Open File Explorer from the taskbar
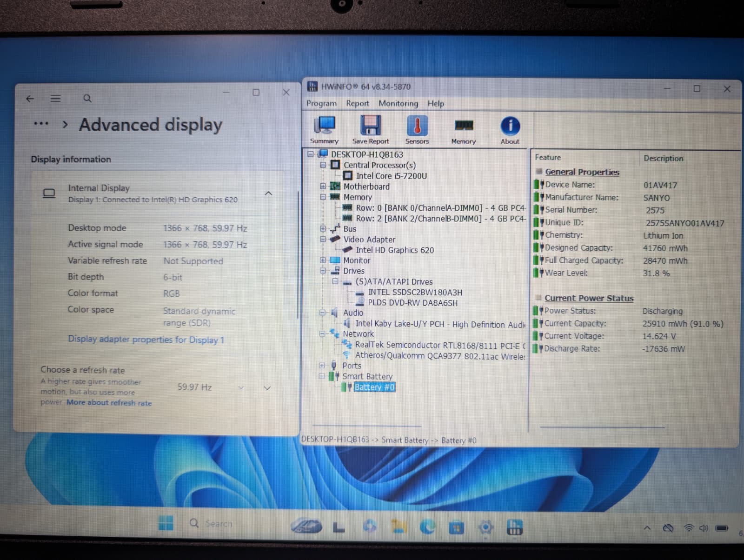The image size is (744, 560). [399, 527]
